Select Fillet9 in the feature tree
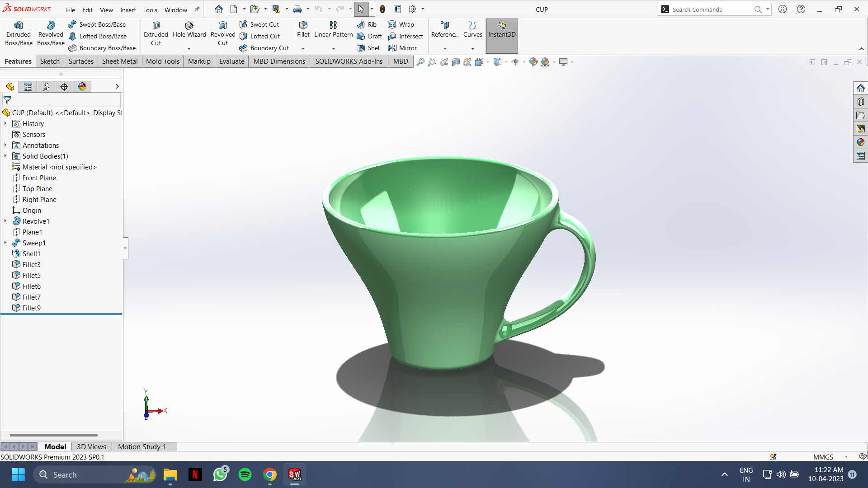Screen dimensions: 868x488 coord(31,308)
